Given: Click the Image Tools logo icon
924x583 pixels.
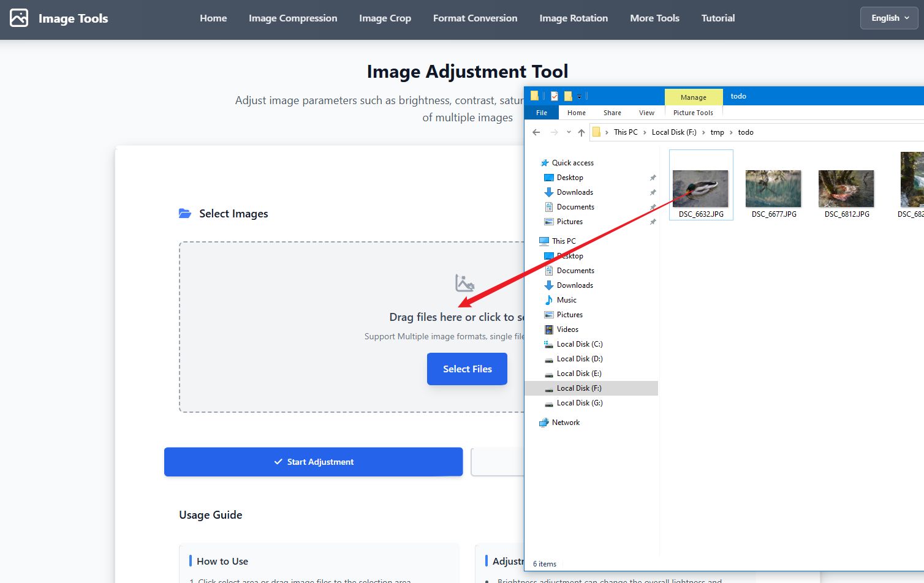Looking at the screenshot, I should coord(19,18).
